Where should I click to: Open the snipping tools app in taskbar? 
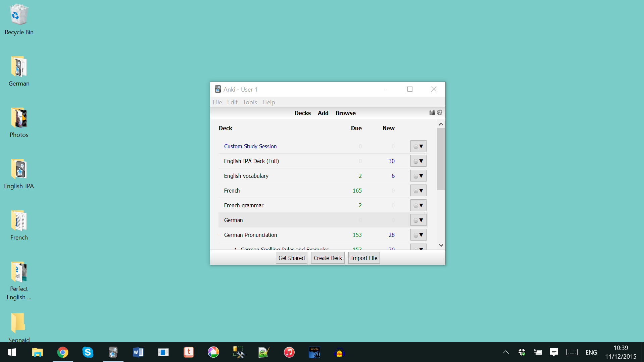pos(239,352)
